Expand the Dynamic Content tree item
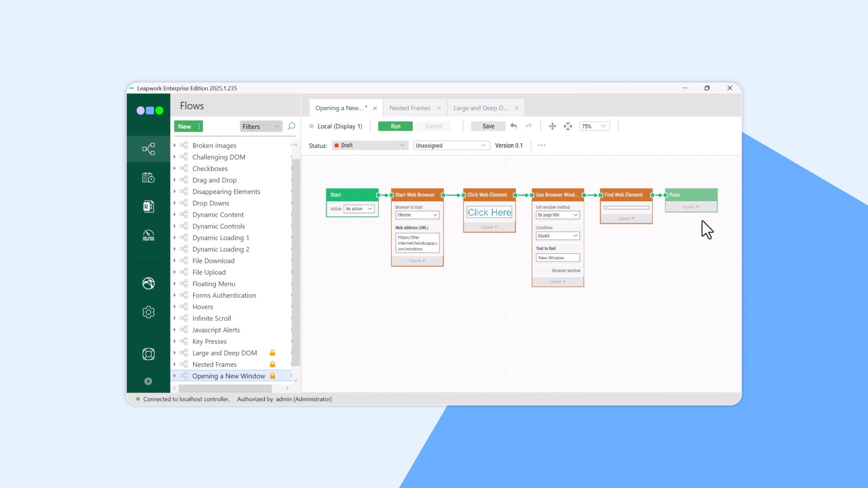 coord(175,215)
